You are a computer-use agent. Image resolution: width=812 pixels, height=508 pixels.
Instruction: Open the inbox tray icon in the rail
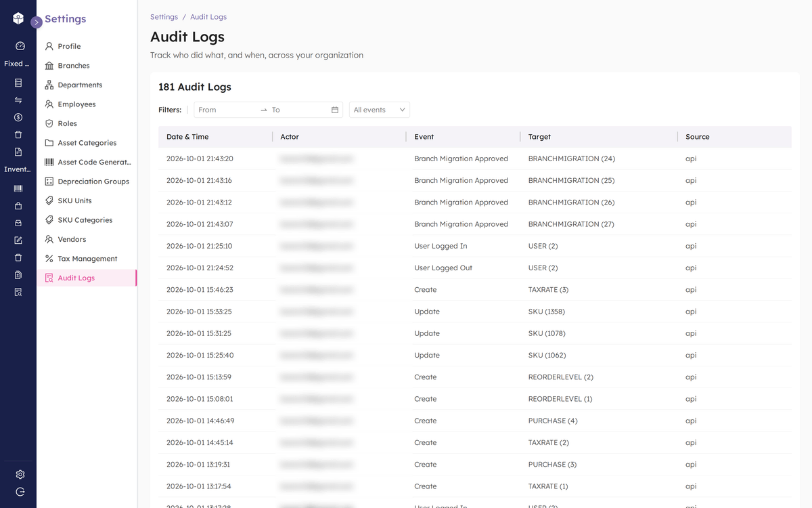point(18,223)
